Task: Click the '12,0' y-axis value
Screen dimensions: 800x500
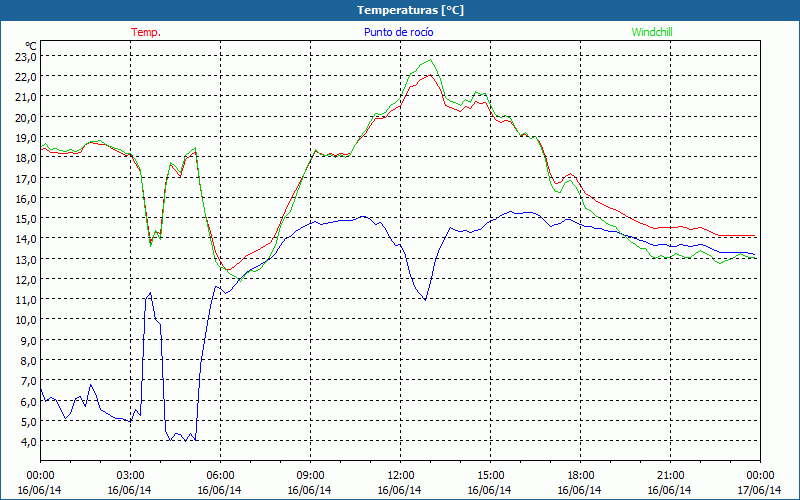Action: coord(26,280)
